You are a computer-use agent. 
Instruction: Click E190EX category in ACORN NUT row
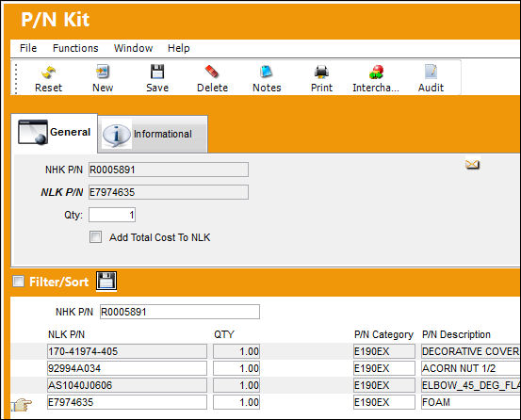(x=384, y=368)
